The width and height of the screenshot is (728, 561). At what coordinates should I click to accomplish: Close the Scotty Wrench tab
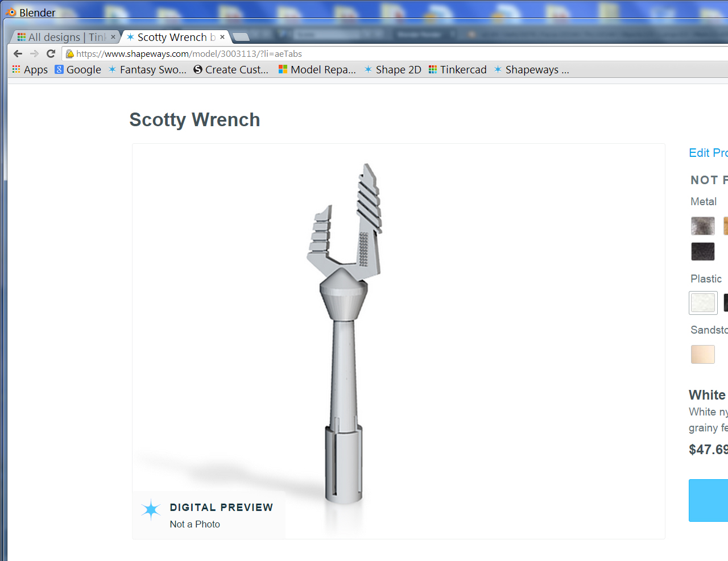point(222,37)
